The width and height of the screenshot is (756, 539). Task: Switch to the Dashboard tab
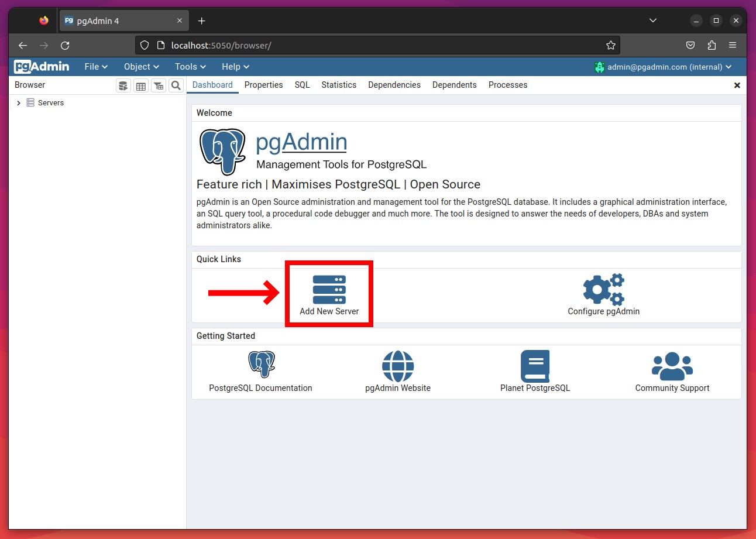click(212, 85)
